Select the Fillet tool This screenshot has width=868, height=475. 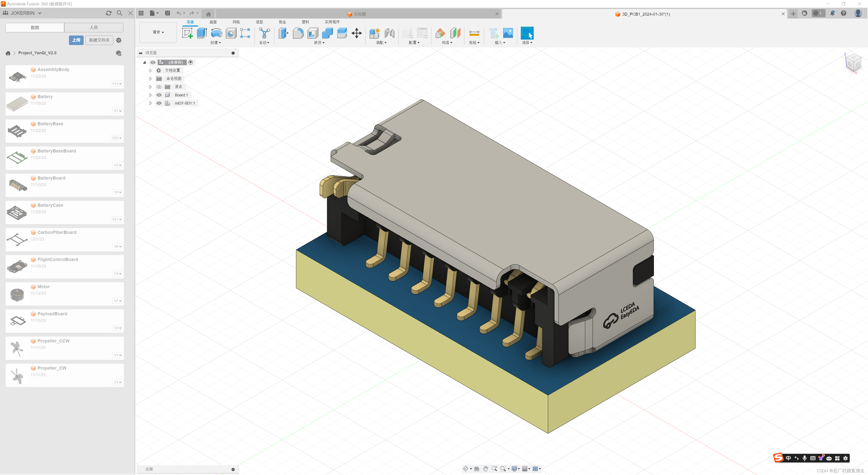pyautogui.click(x=298, y=33)
